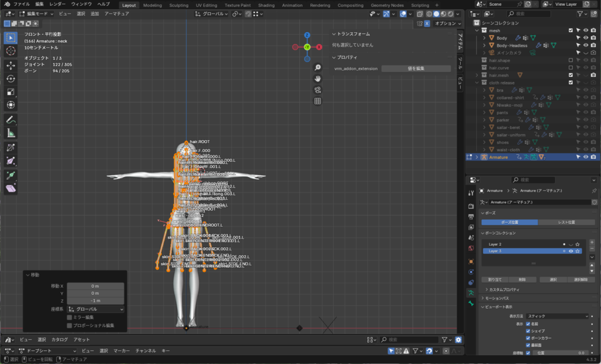Select the 3D Cursor tool
The image size is (601, 364).
(11, 51)
